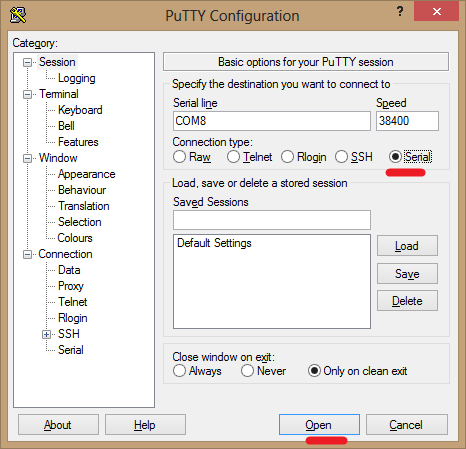This screenshot has height=449, width=466.
Task: Load the selected saved session
Action: point(407,246)
